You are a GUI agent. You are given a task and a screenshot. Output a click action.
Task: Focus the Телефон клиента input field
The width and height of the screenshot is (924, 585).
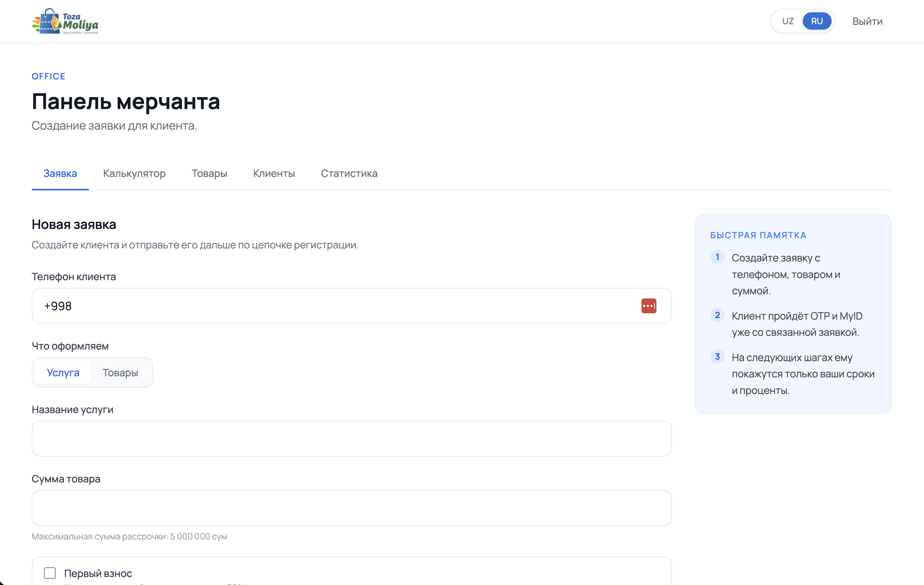[352, 306]
